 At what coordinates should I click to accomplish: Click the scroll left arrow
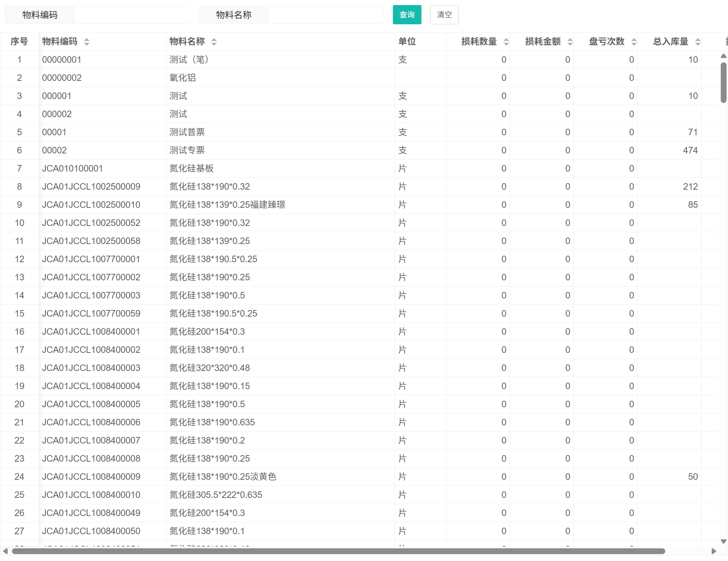[x=5, y=551]
